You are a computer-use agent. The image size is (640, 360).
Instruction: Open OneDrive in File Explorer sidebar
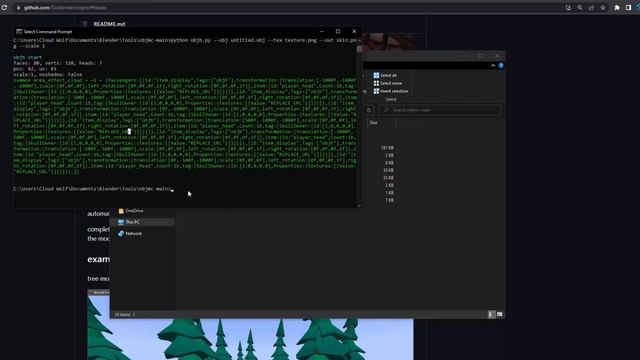coord(134,211)
